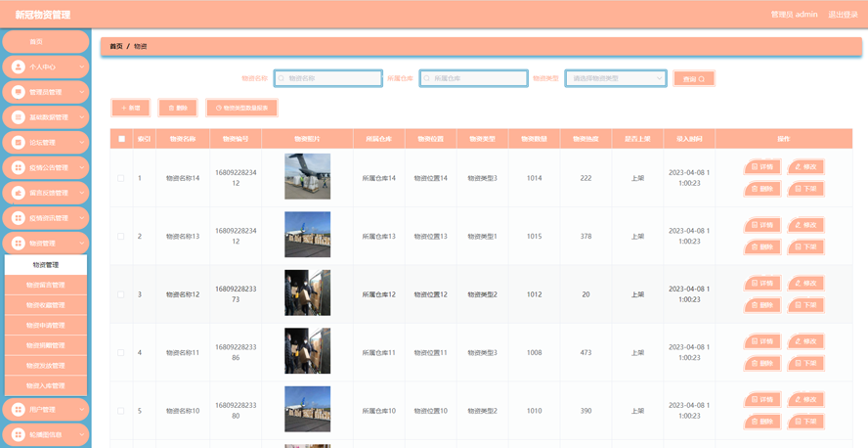Click the 论坛管理 sidebar icon
Screen dimensions: 868x448
click(19, 142)
